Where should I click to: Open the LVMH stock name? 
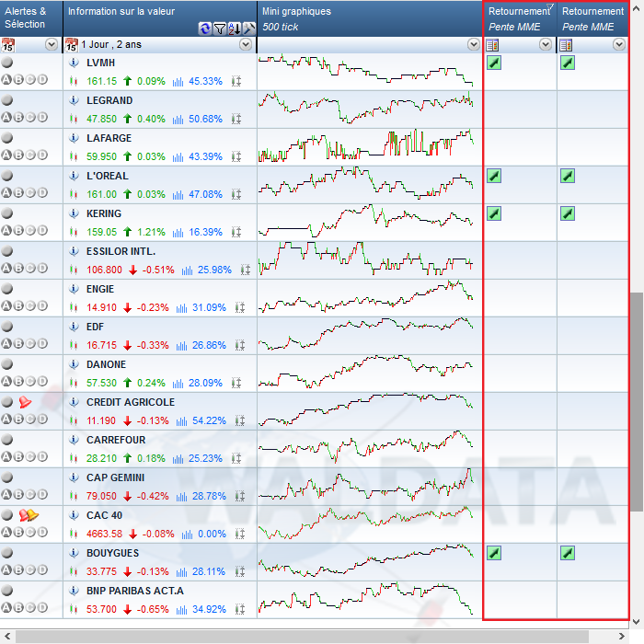tap(100, 63)
